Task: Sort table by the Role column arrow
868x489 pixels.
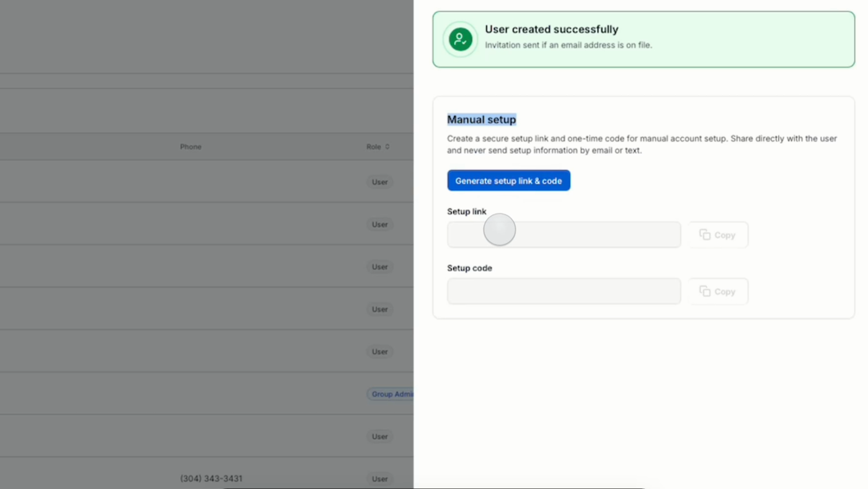Action: click(387, 147)
